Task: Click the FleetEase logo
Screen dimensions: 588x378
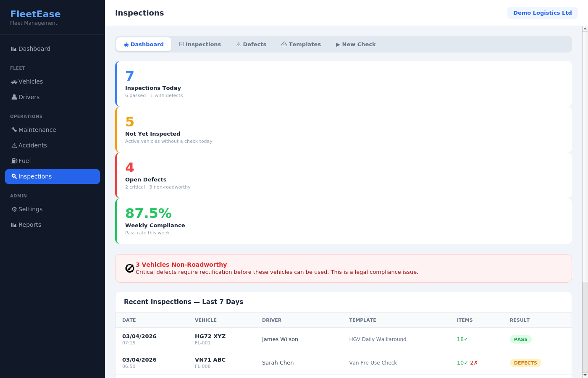Action: point(35,14)
